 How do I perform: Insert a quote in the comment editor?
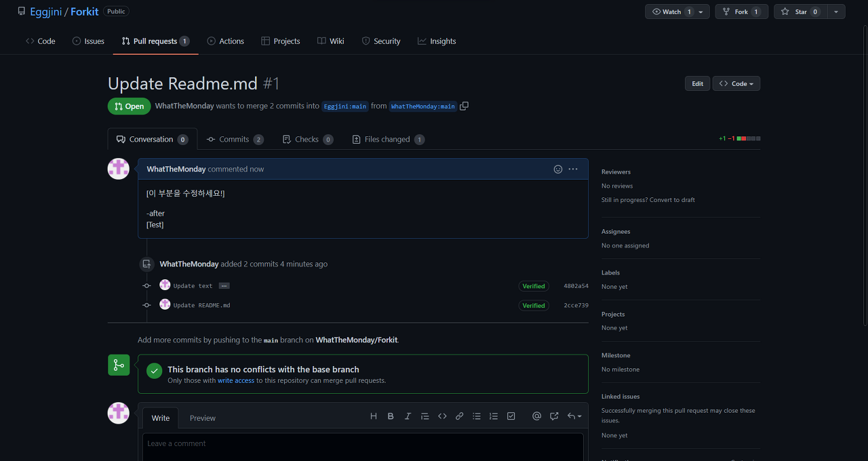tap(425, 416)
